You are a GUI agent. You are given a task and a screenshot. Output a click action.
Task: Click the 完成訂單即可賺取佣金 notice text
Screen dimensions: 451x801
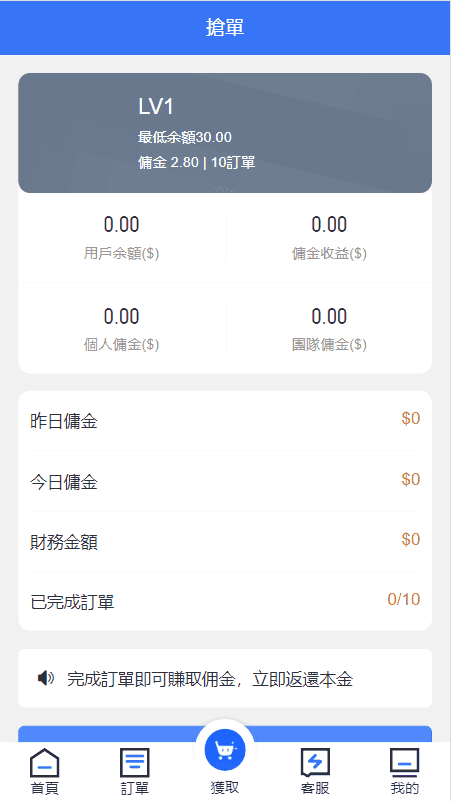(x=210, y=679)
